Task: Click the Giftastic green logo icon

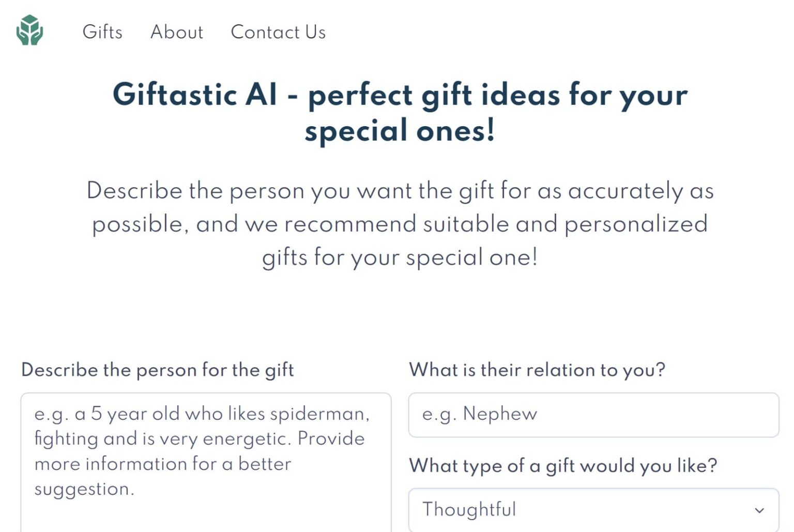Action: pos(29,31)
